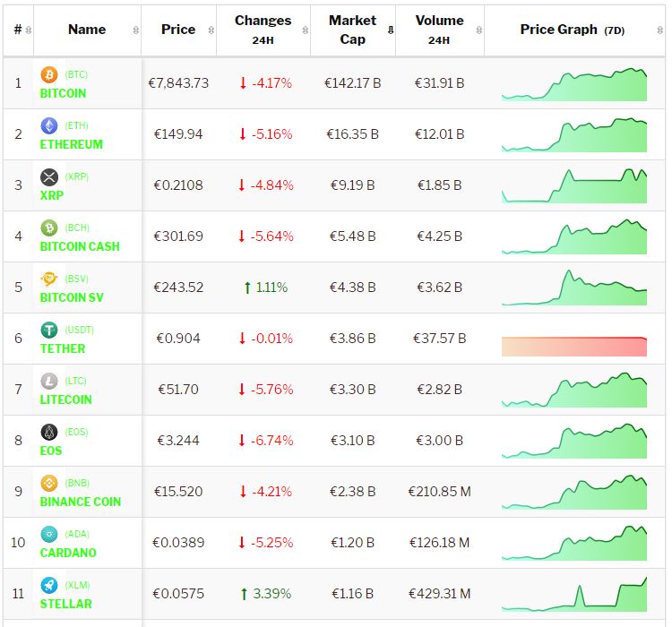Viewport: 672px width, 627px height.
Task: Click Bitcoin's 7-day price graph
Action: point(574,84)
